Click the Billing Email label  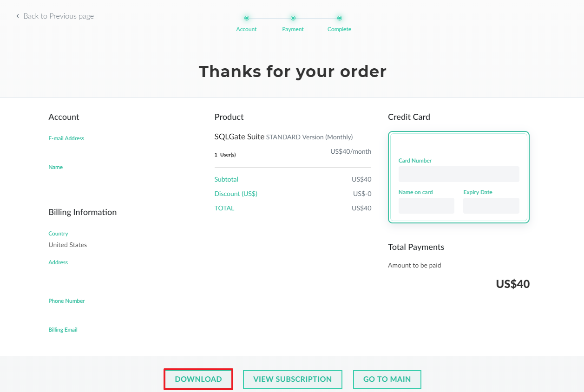click(x=63, y=330)
